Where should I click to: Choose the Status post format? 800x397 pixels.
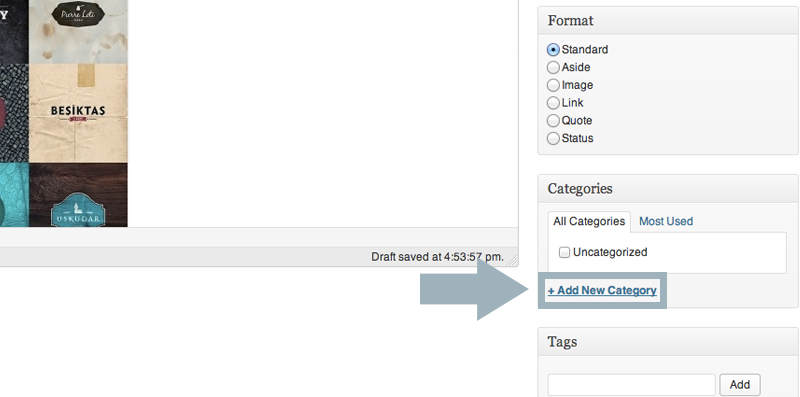point(553,138)
